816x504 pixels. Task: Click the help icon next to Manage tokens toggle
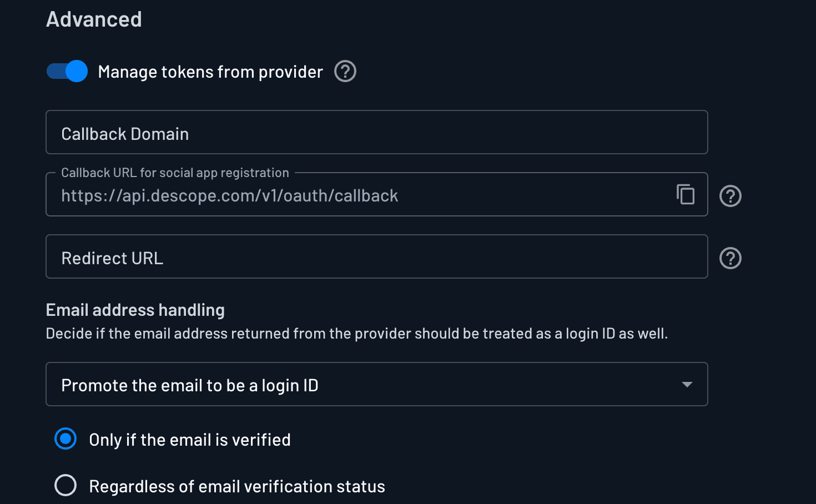tap(344, 71)
